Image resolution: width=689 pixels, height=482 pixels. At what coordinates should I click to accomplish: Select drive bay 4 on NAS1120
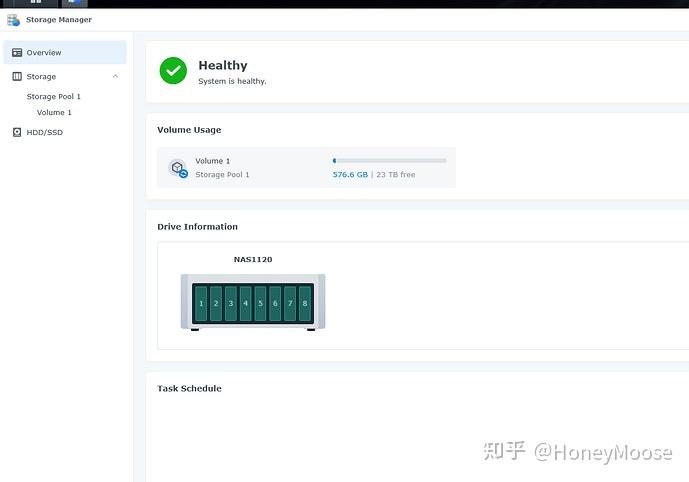[x=245, y=303]
